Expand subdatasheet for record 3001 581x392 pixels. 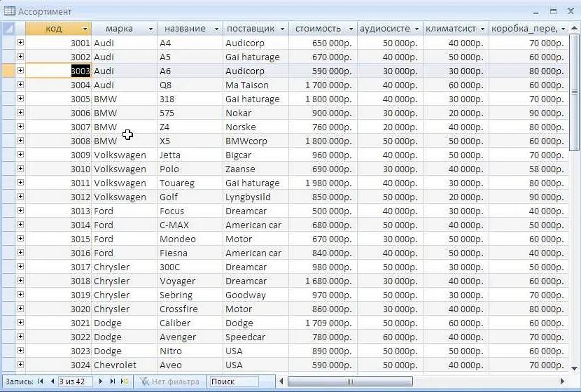(20, 43)
